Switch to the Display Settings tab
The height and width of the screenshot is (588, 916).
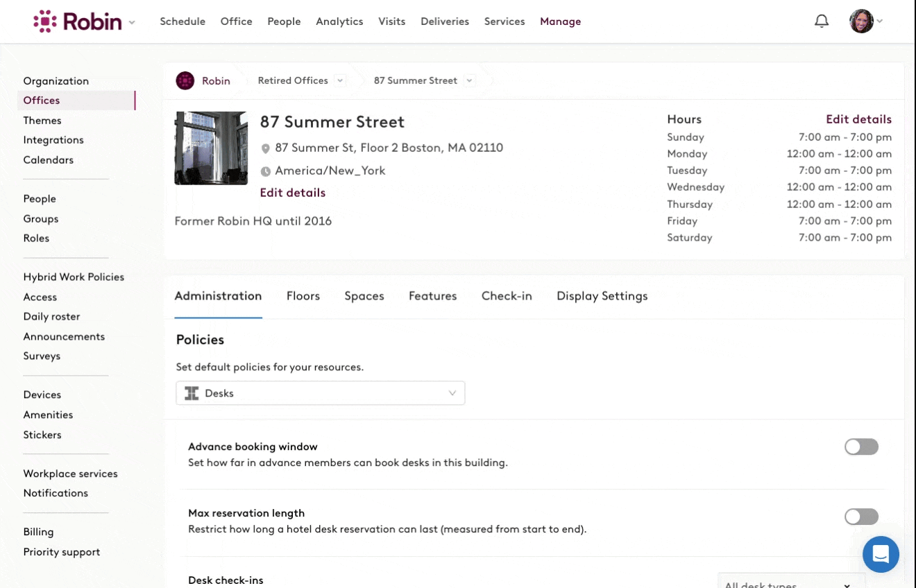[x=602, y=296]
